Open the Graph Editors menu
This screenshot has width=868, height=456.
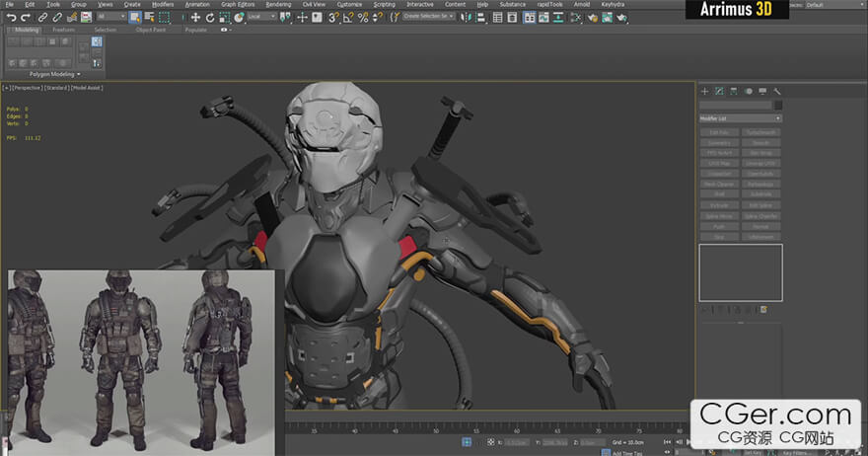click(238, 4)
